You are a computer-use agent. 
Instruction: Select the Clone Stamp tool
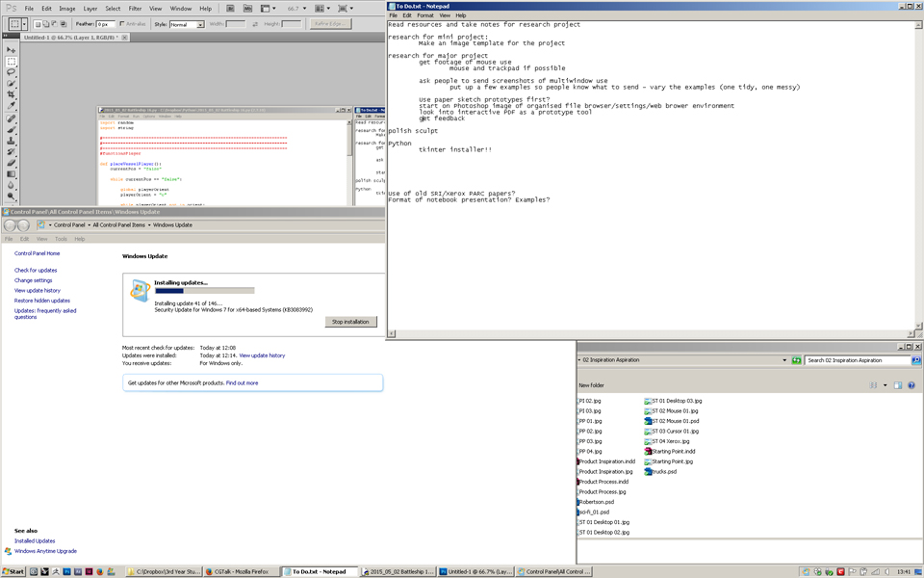point(12,141)
